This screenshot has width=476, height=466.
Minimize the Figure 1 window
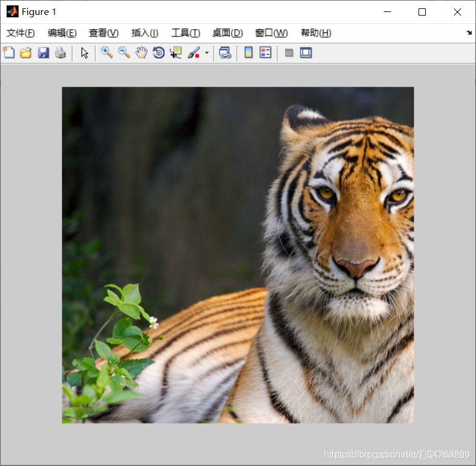click(387, 12)
